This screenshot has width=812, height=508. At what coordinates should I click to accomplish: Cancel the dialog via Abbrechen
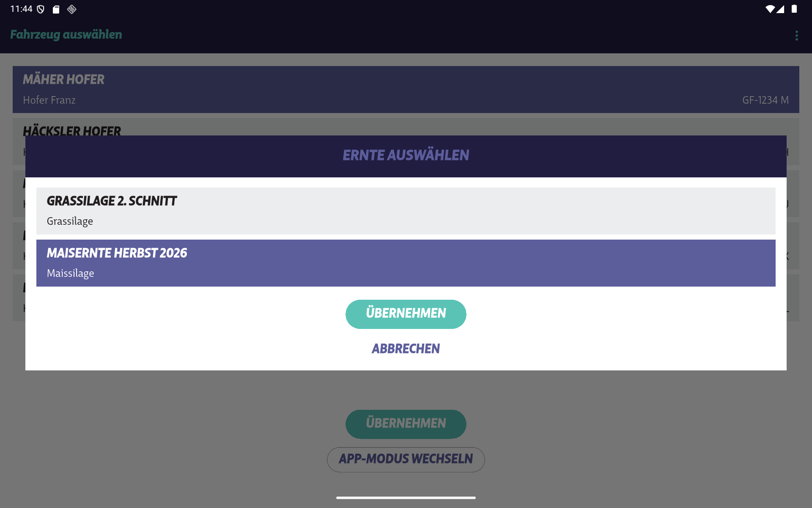[406, 348]
